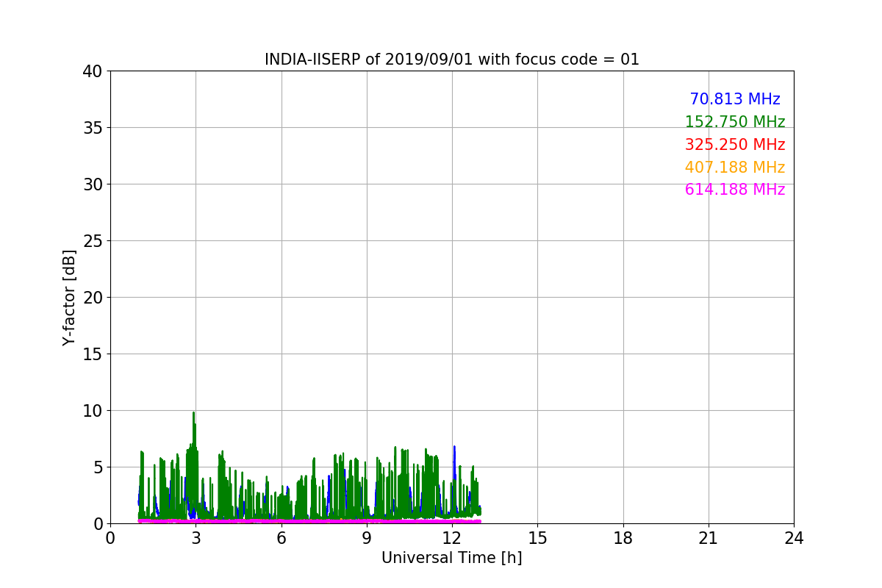Select the 614.188 MHz legend label
Screen dimensions: 882x588
click(x=735, y=190)
